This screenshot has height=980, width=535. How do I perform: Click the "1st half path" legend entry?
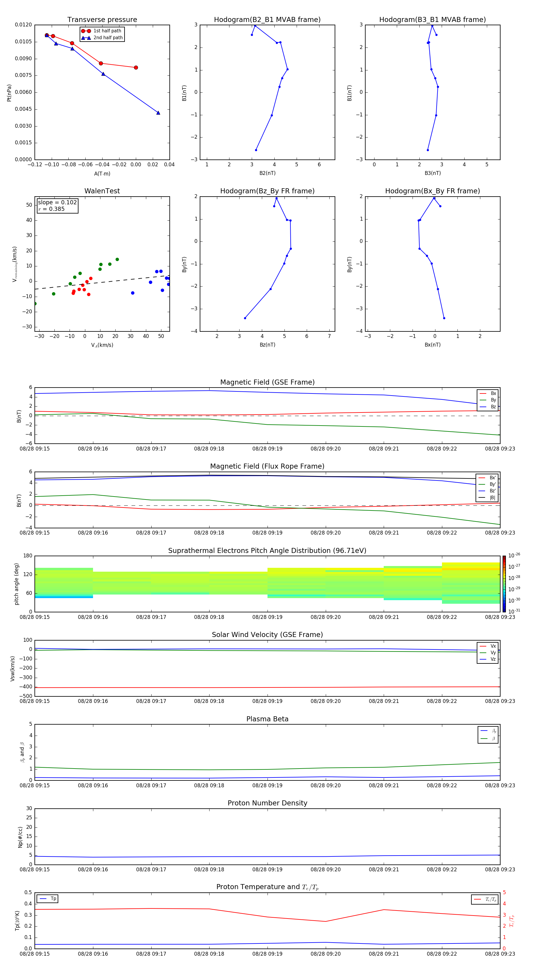(102, 31)
